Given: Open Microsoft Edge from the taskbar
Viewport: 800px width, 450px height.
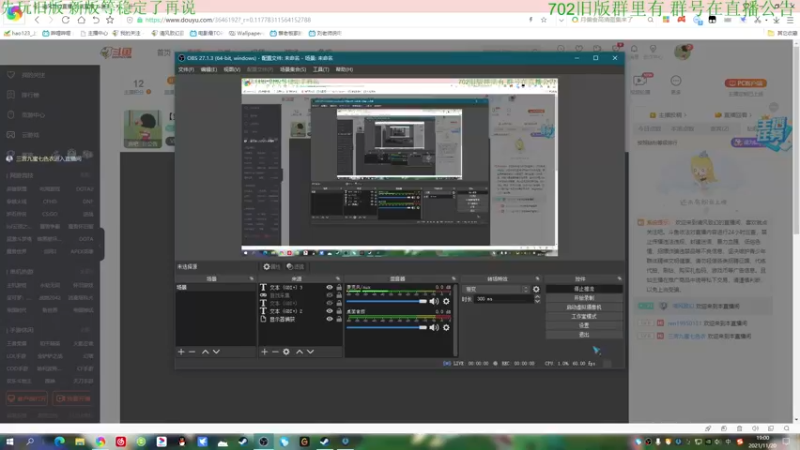Looking at the screenshot, I should [59, 441].
